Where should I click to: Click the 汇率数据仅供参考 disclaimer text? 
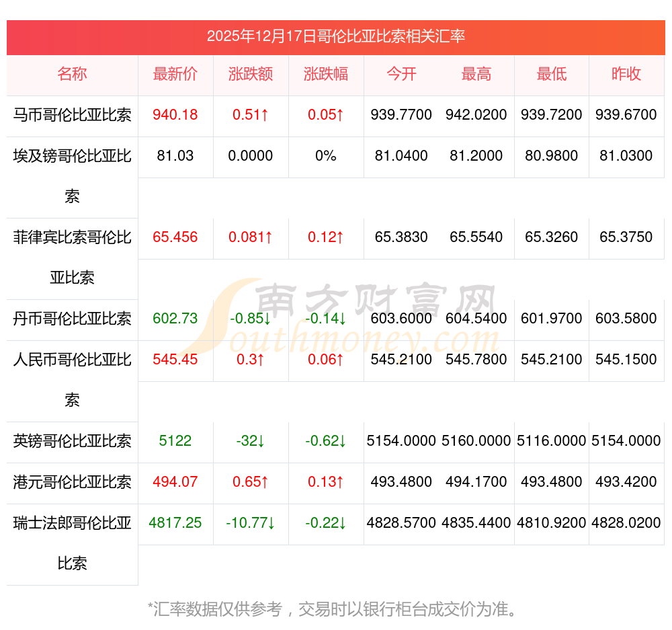(x=333, y=610)
